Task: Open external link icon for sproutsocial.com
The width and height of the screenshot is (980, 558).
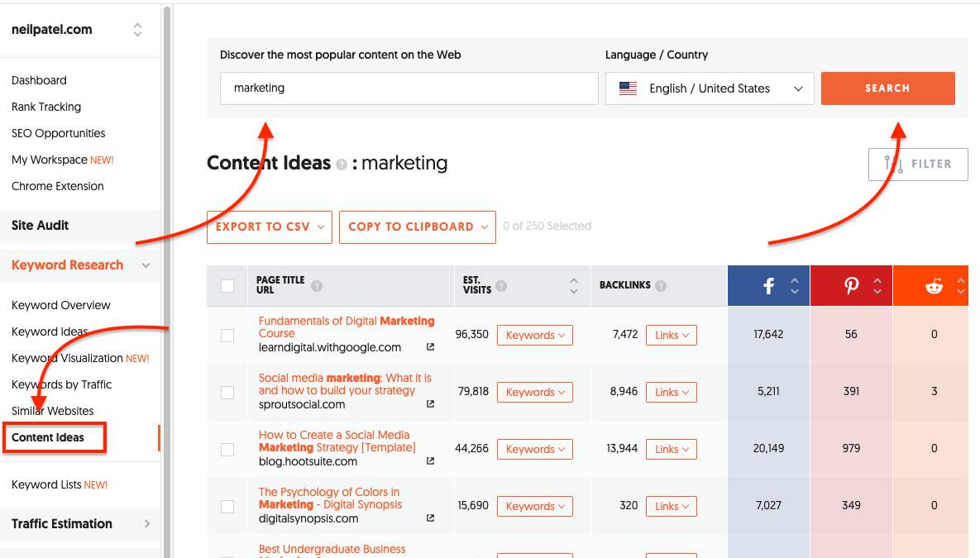Action: (x=430, y=404)
